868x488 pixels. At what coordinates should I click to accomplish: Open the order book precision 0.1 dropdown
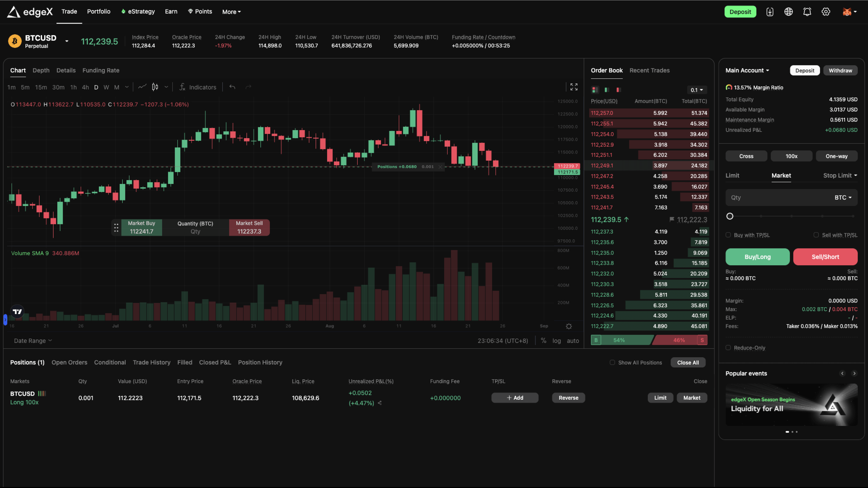tap(697, 90)
